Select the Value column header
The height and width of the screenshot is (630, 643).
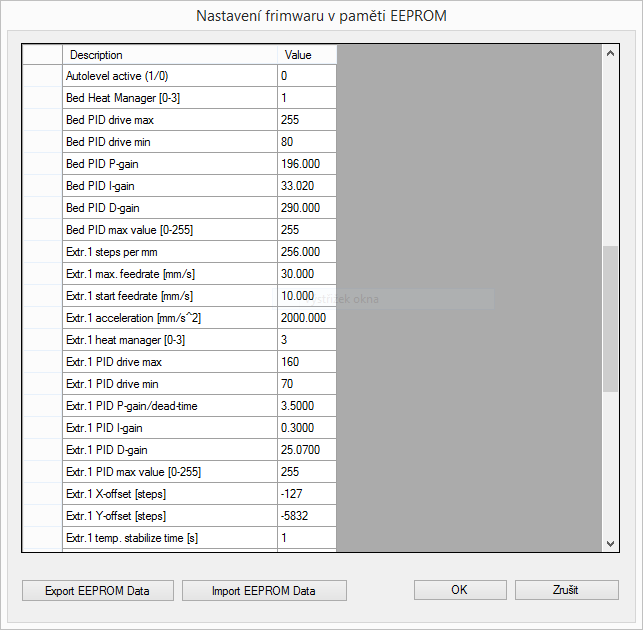[x=307, y=55]
